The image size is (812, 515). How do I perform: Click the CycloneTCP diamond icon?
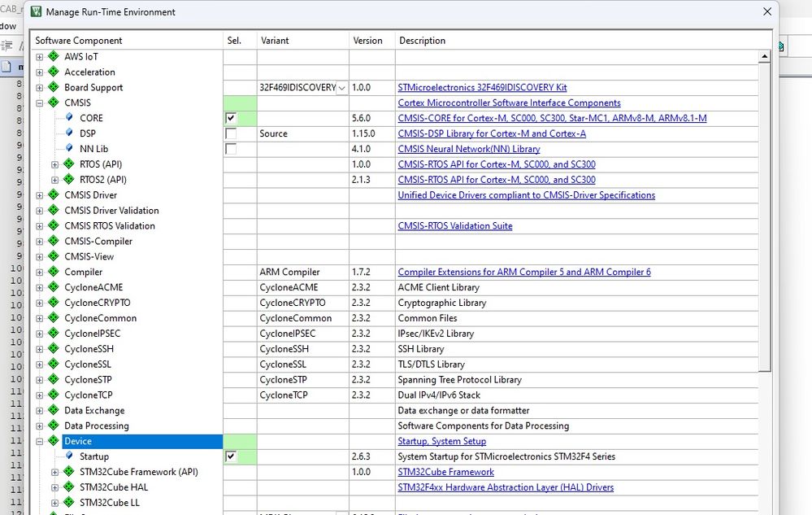54,395
